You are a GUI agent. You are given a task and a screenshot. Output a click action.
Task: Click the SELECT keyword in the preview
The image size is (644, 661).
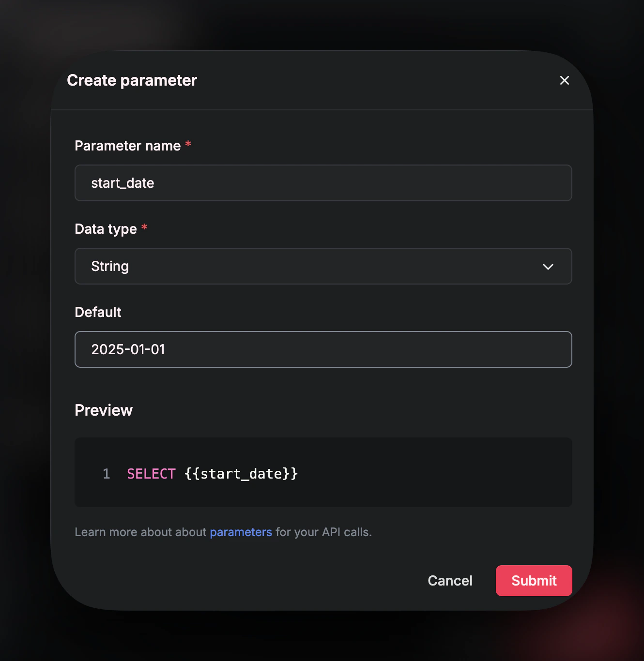pyautogui.click(x=151, y=473)
